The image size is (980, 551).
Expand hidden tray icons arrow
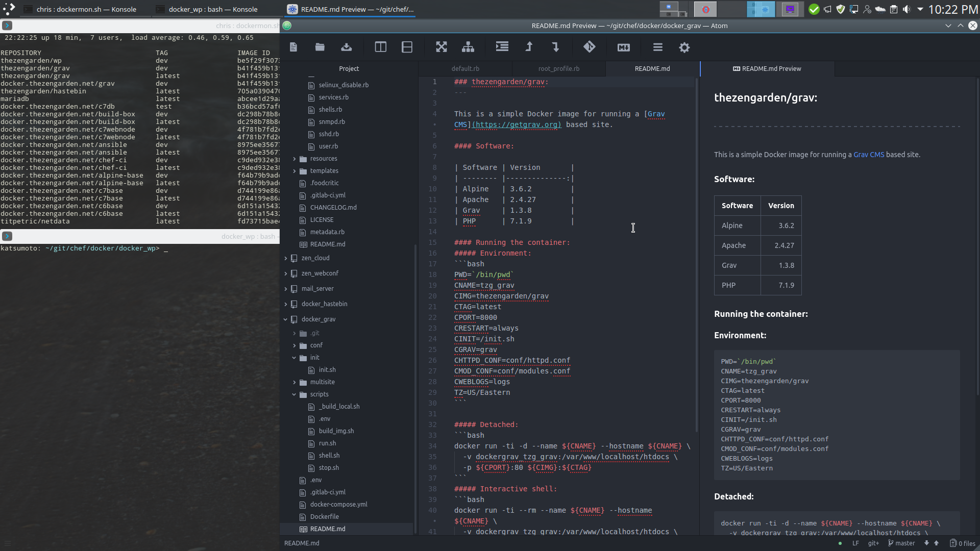click(x=920, y=9)
